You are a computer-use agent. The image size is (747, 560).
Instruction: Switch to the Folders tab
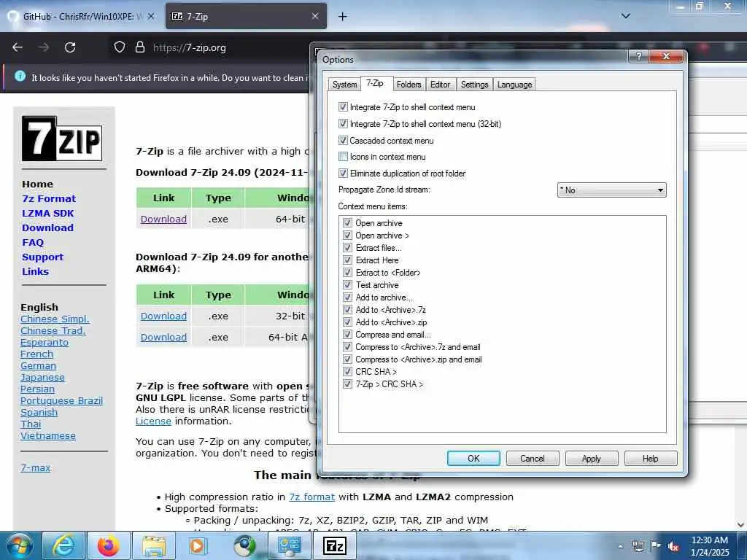click(x=409, y=85)
